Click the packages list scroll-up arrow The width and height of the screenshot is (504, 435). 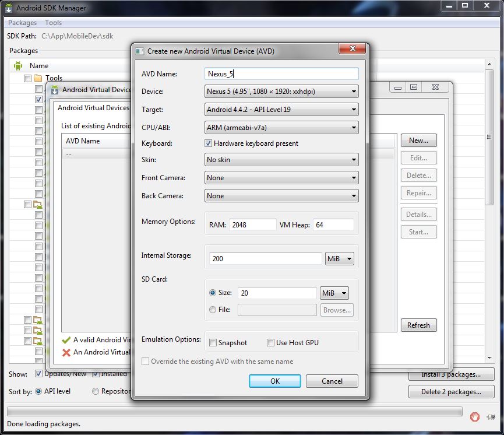click(x=489, y=64)
